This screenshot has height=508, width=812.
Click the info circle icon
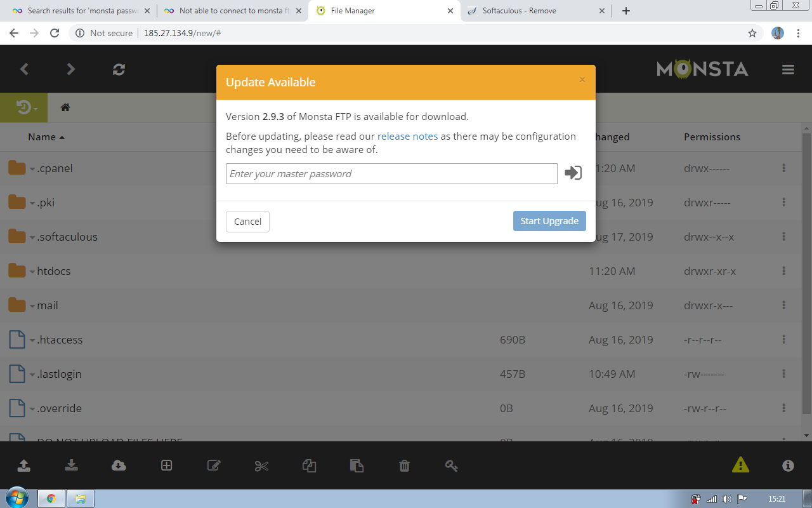tap(788, 465)
